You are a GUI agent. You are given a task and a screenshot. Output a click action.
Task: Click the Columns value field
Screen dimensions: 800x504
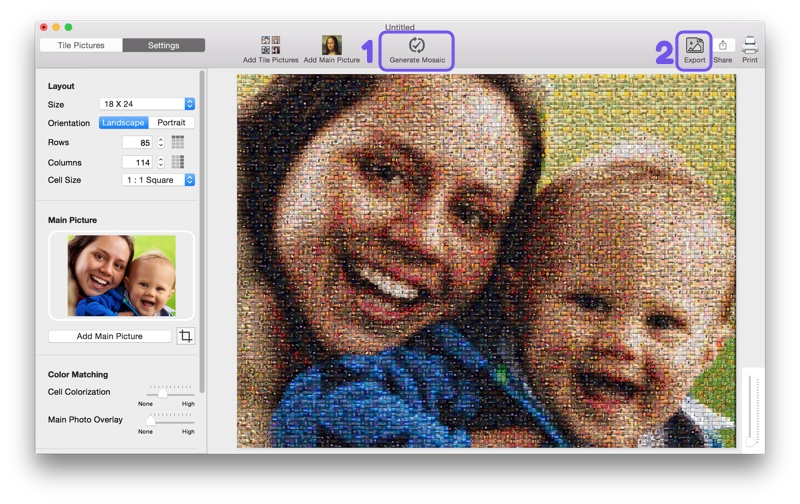click(137, 162)
